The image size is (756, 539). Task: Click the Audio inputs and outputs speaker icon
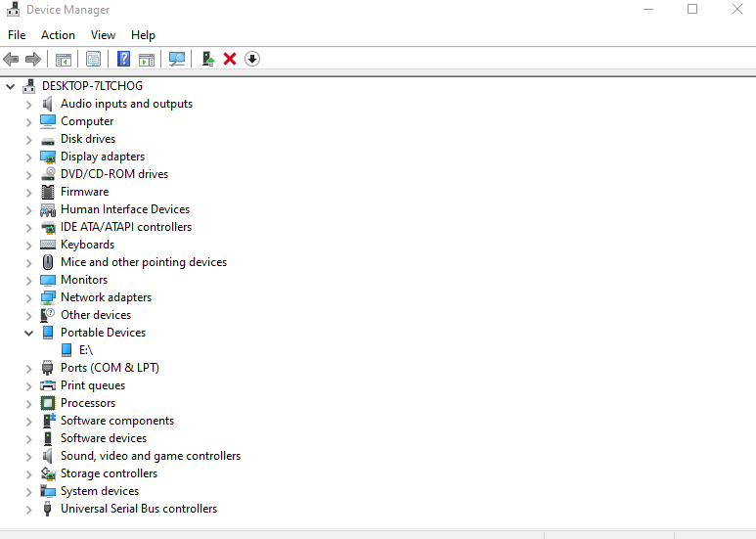pyautogui.click(x=47, y=104)
